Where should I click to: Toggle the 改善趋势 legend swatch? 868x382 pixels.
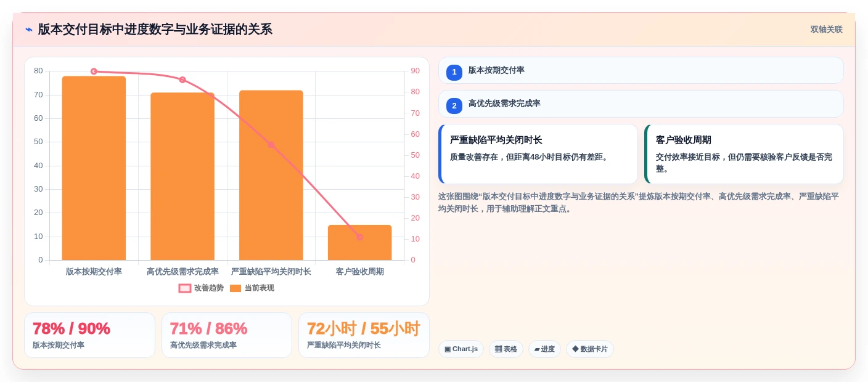(x=185, y=288)
